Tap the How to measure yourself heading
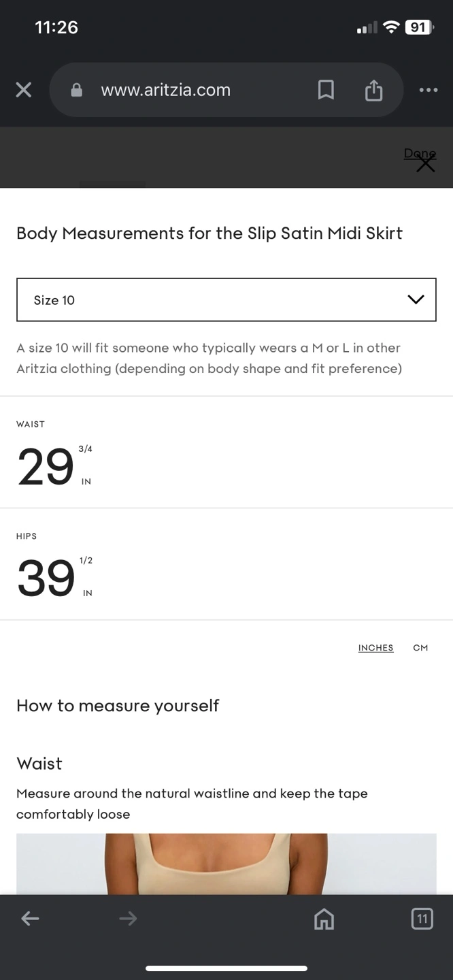The image size is (453, 980). click(x=118, y=706)
